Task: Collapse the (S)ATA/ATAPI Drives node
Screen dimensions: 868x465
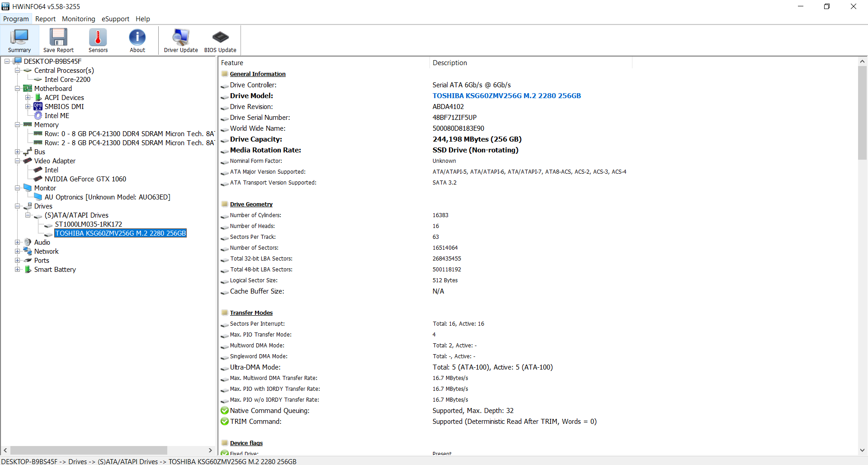Action: tap(28, 215)
